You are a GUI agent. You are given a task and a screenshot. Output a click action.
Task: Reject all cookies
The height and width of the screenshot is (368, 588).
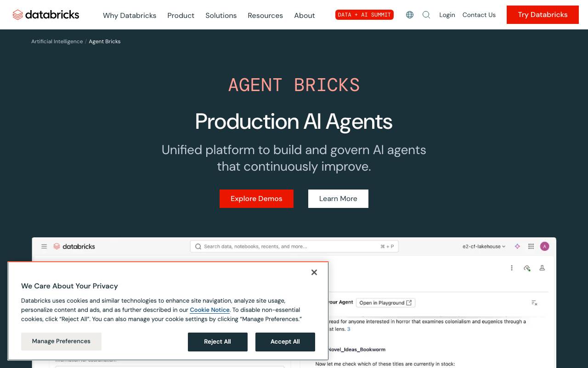click(218, 342)
